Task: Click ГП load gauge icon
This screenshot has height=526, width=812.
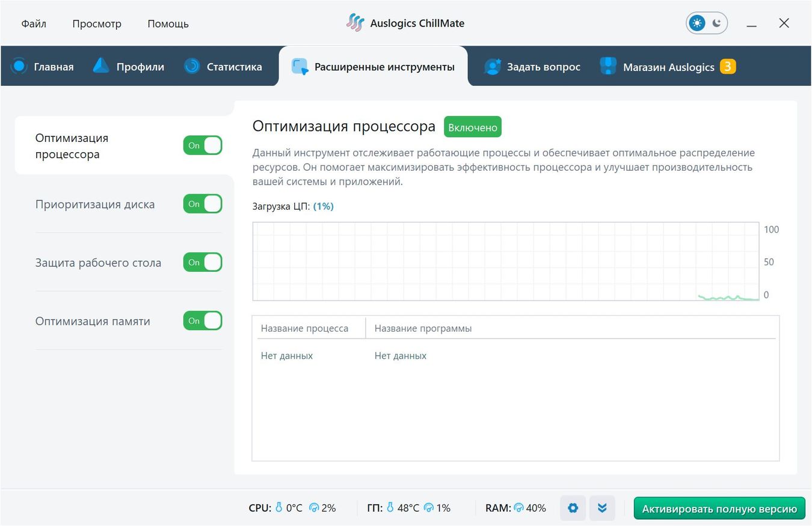Action: [x=428, y=508]
